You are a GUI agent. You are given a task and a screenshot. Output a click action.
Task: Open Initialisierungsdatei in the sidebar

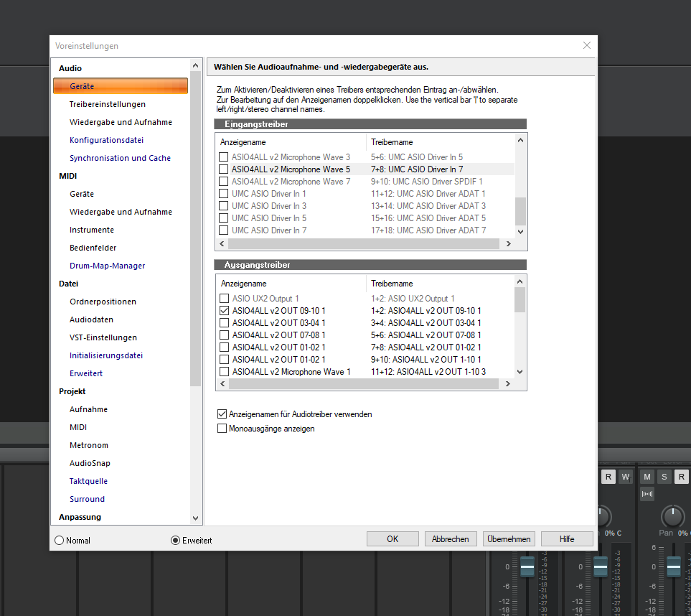pyautogui.click(x=105, y=355)
